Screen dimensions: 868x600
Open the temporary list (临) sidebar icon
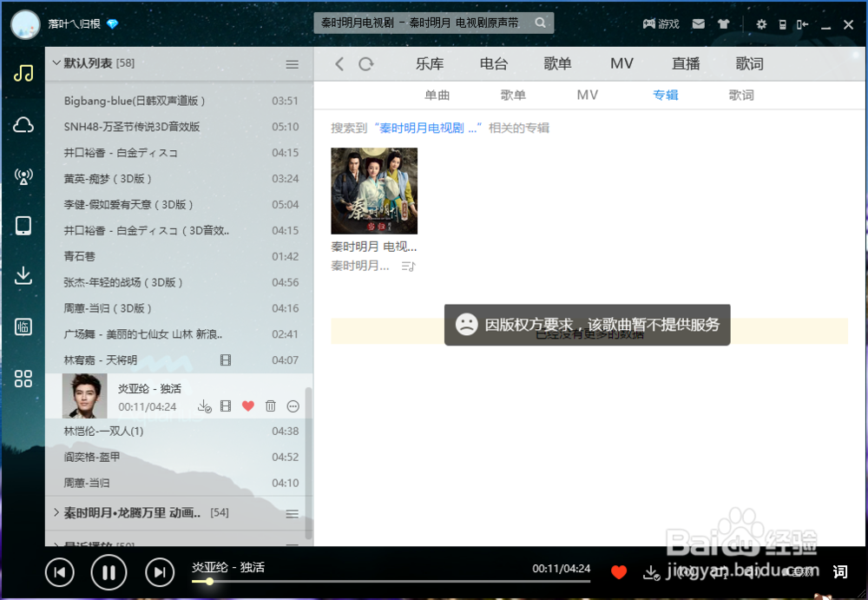[23, 326]
